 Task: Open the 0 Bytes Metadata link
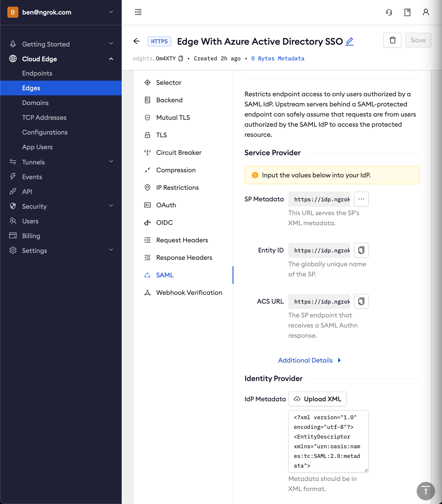(278, 59)
